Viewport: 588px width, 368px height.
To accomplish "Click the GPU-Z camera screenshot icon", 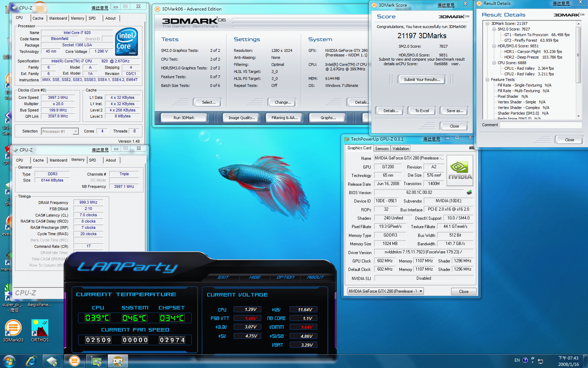I will (471, 148).
